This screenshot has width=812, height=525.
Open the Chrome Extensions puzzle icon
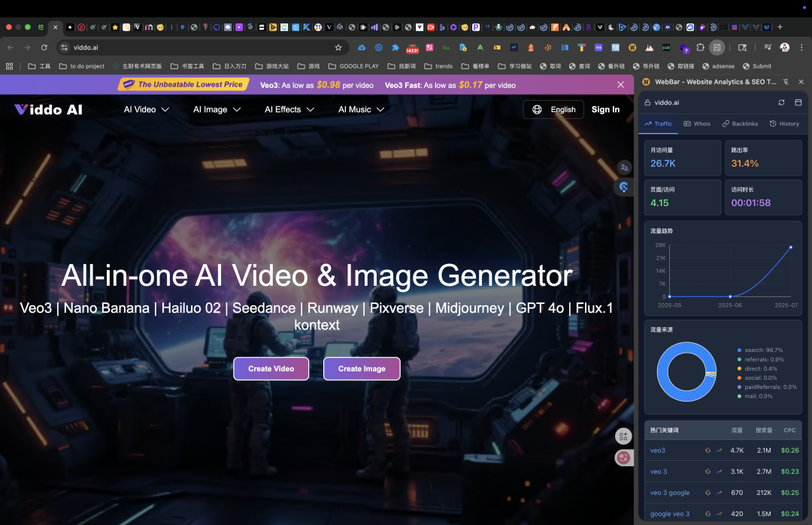pos(700,47)
